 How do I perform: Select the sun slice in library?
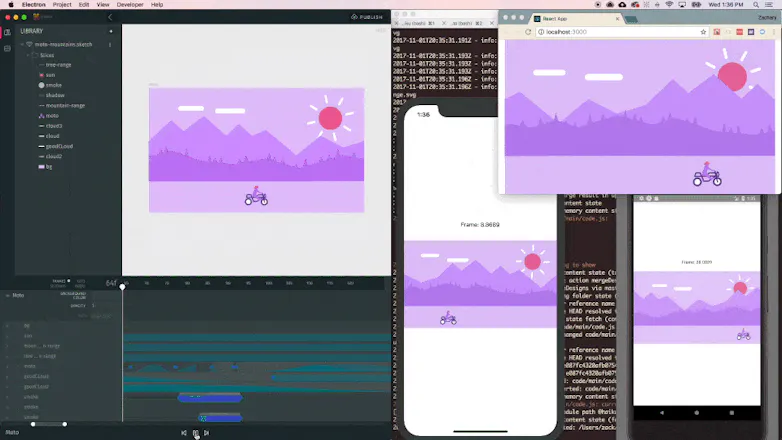tap(47, 75)
